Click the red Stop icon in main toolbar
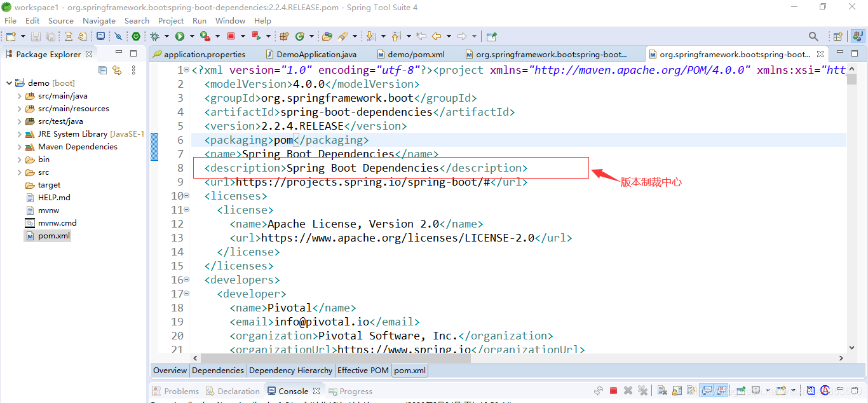The height and width of the screenshot is (403, 868). 231,36
